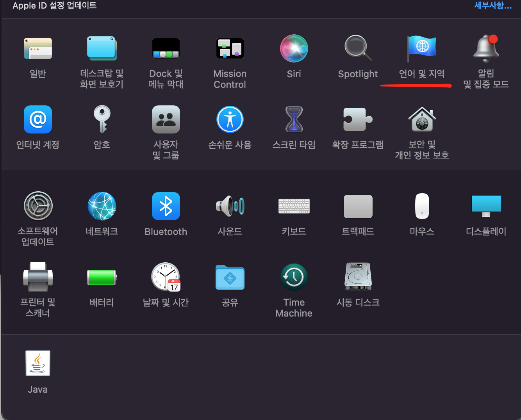Open 트랙패드 preferences icon
The image size is (521, 420).
point(358,206)
